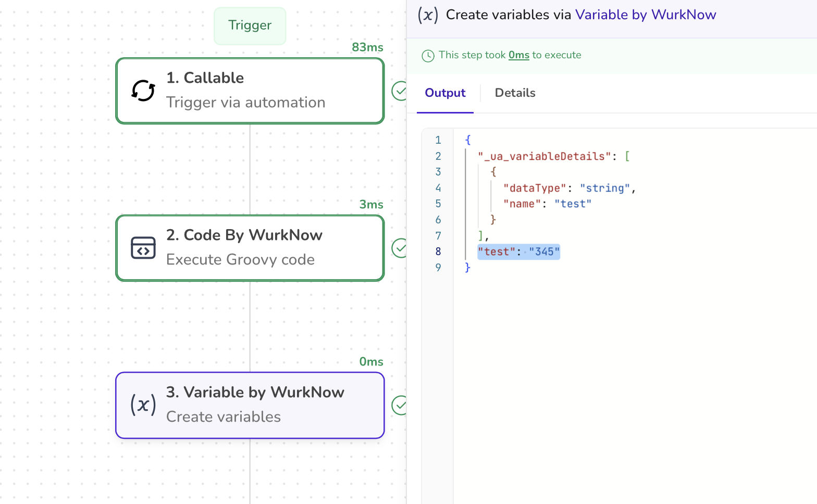Screen dimensions: 817x504
Task: Click the 83ms duration label
Action: [x=367, y=47]
